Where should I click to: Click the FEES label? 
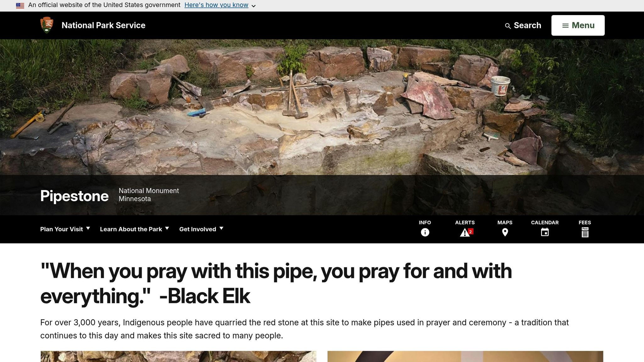[x=585, y=222]
